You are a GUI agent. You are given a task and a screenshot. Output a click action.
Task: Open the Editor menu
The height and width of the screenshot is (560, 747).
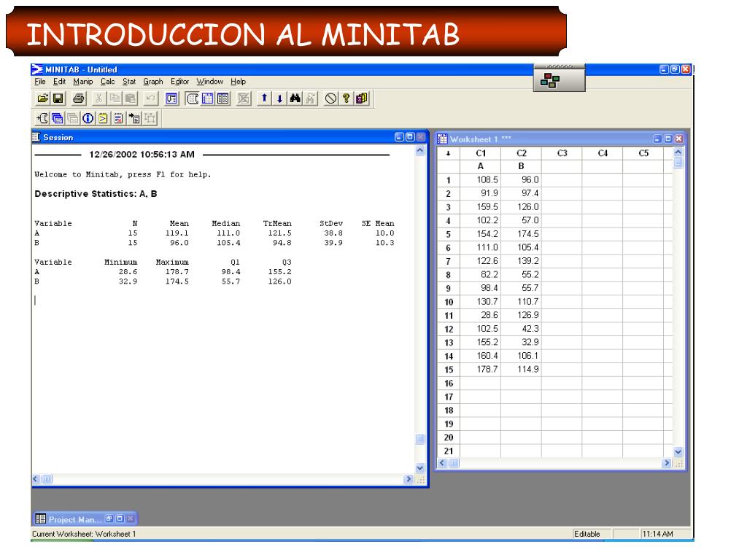pyautogui.click(x=180, y=82)
